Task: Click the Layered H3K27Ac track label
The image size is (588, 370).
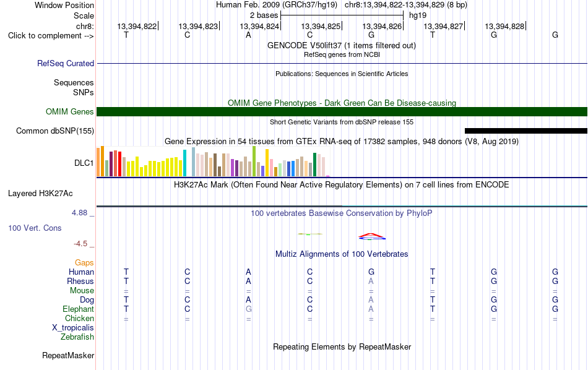Action: pyautogui.click(x=40, y=194)
